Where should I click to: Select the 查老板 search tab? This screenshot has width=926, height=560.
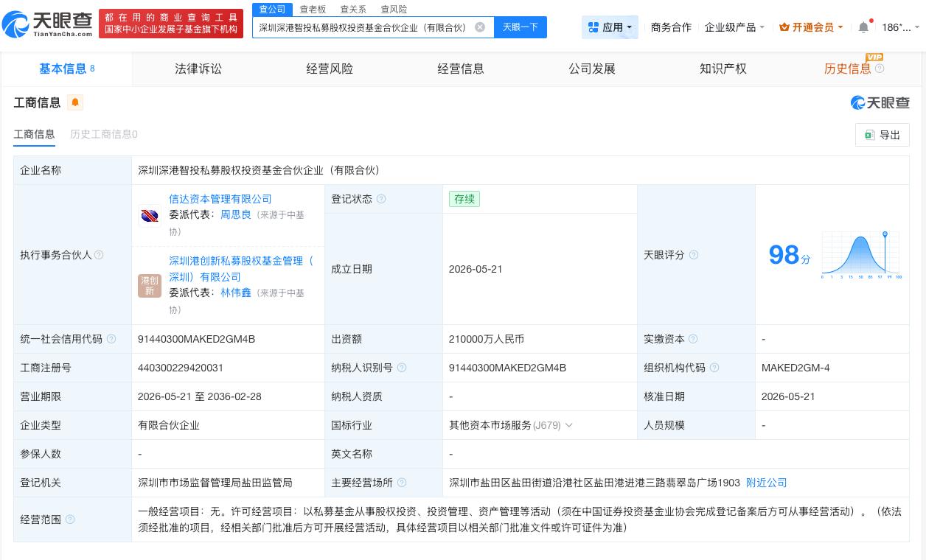point(313,10)
